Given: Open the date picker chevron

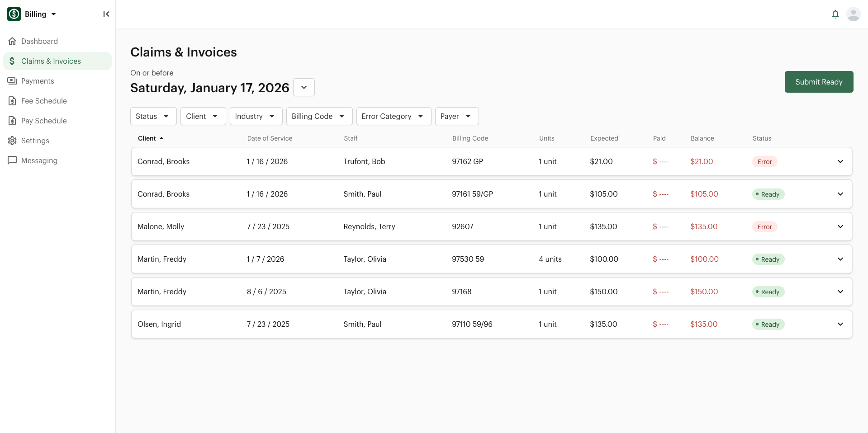Looking at the screenshot, I should coord(304,87).
